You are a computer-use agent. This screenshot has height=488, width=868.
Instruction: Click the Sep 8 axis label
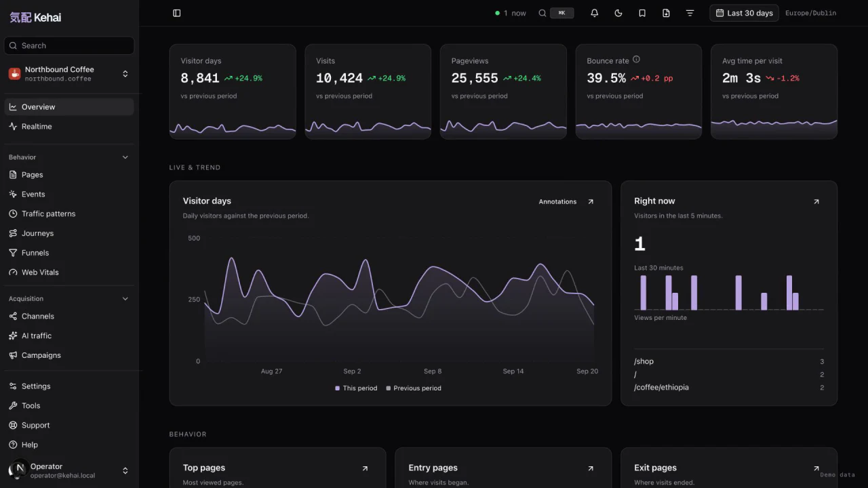tap(433, 371)
